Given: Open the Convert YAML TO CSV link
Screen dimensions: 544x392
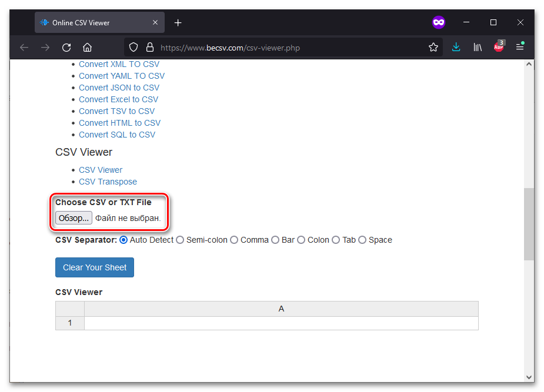Looking at the screenshot, I should click(122, 76).
